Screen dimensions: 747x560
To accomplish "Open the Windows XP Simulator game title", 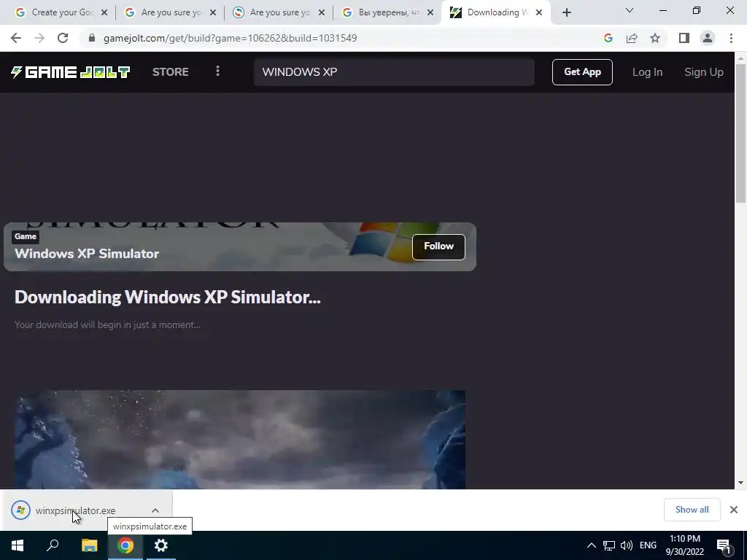I will point(87,254).
